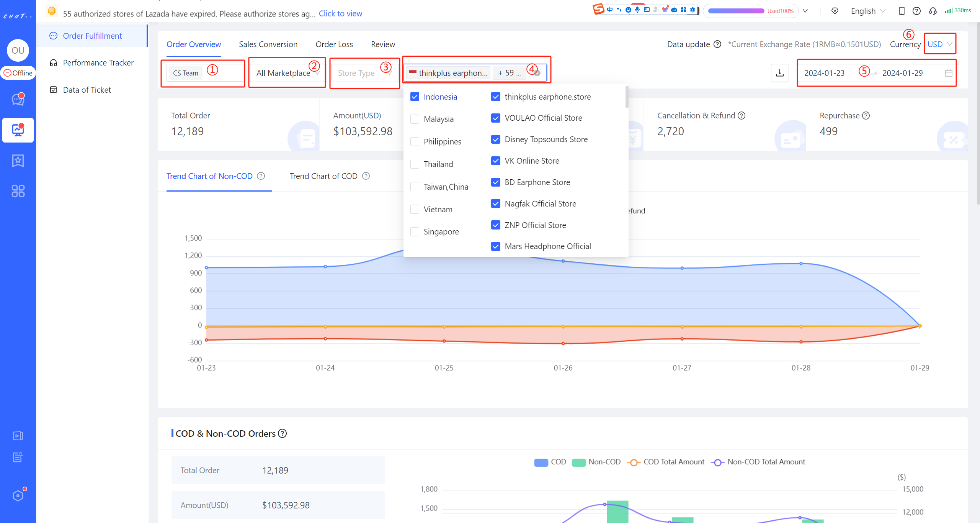Click the OU user avatar
Image resolution: width=980 pixels, height=523 pixels.
18,50
